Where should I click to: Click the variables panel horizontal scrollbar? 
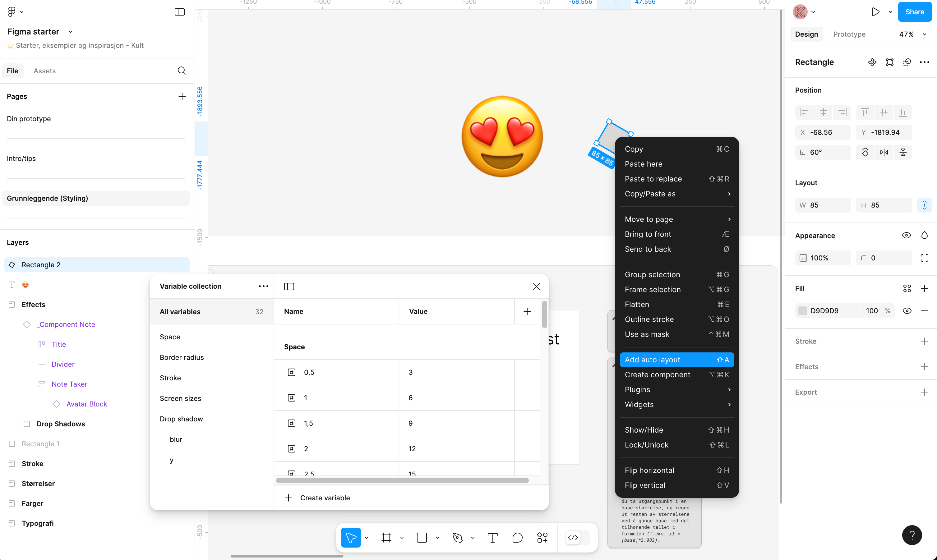click(402, 480)
